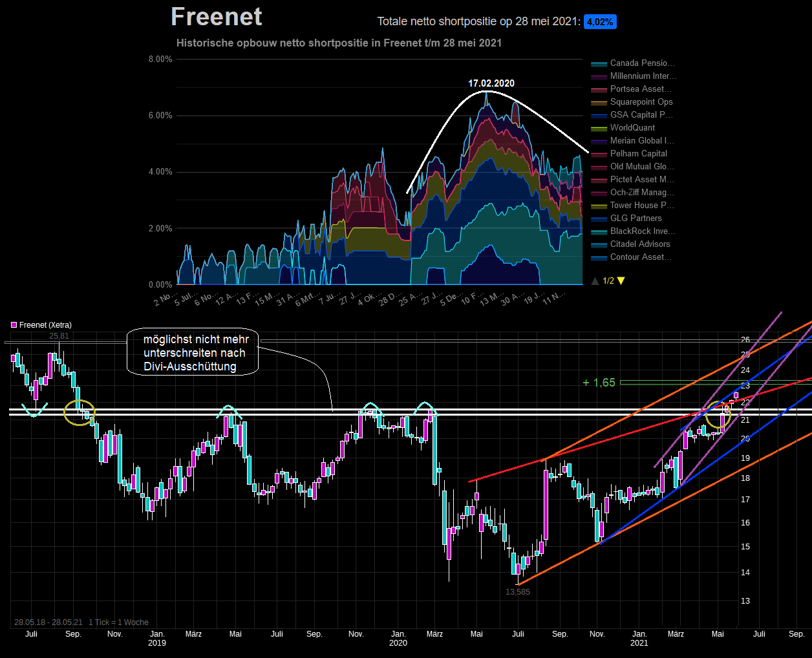Click the Jan. 2019 time axis label
The width and height of the screenshot is (812, 658).
click(157, 638)
